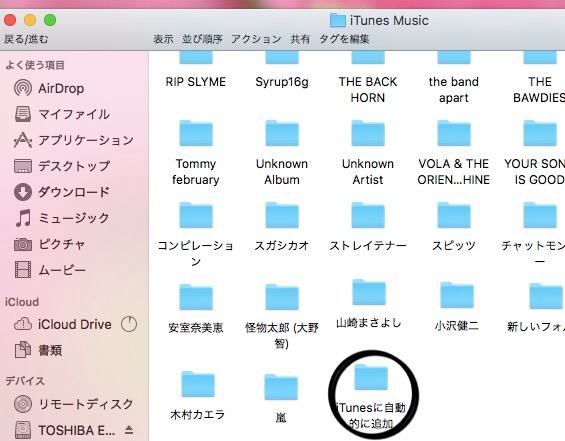Select the 嵐 folder
This screenshot has width=565, height=441.
281,387
